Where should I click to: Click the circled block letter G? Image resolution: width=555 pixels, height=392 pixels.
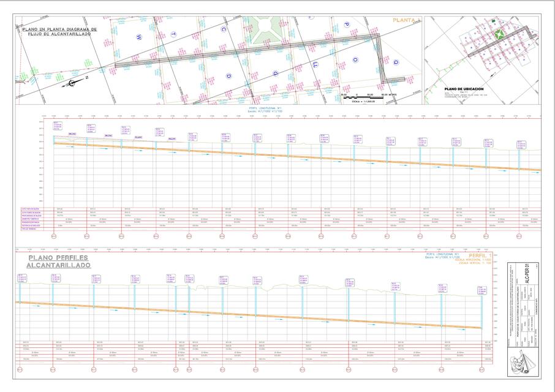coord(276,73)
